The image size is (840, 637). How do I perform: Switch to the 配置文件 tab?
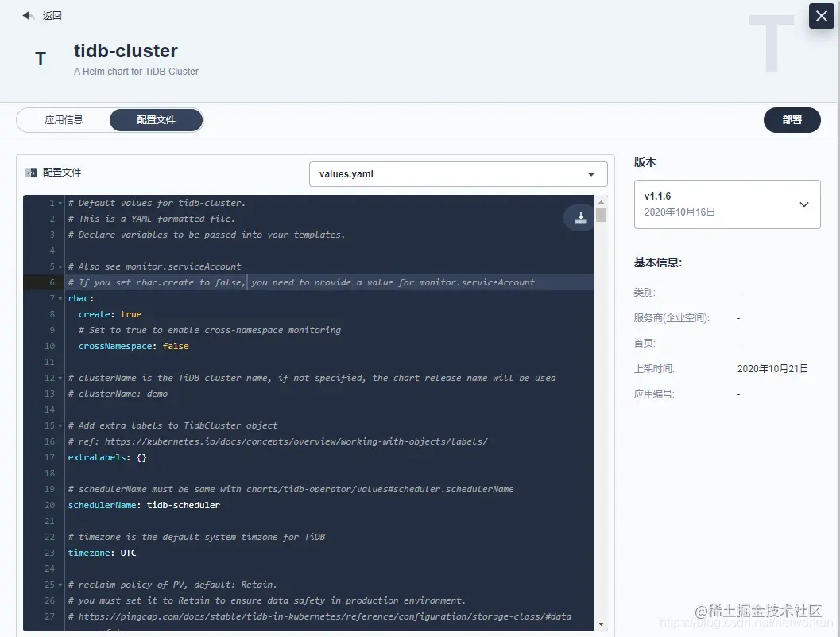[156, 119]
